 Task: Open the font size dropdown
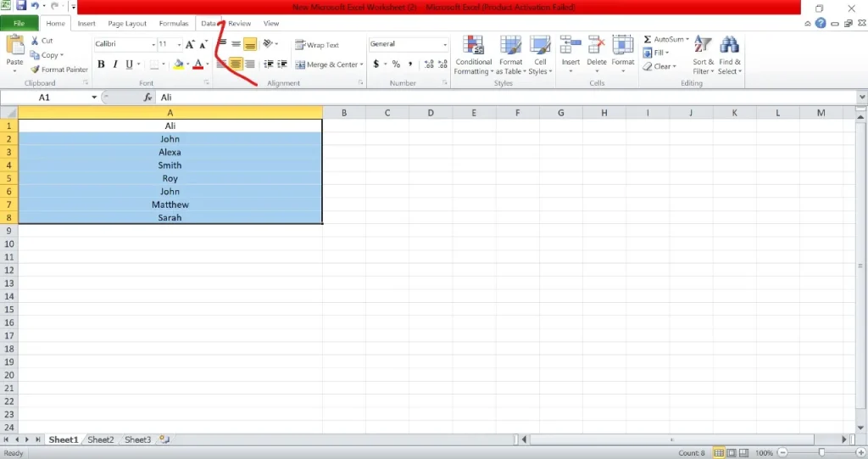[179, 44]
